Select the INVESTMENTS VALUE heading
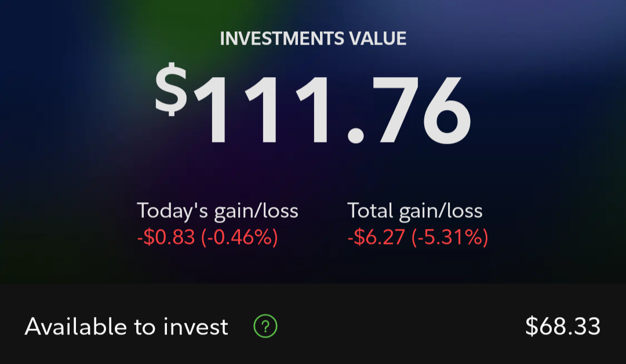 [x=313, y=39]
